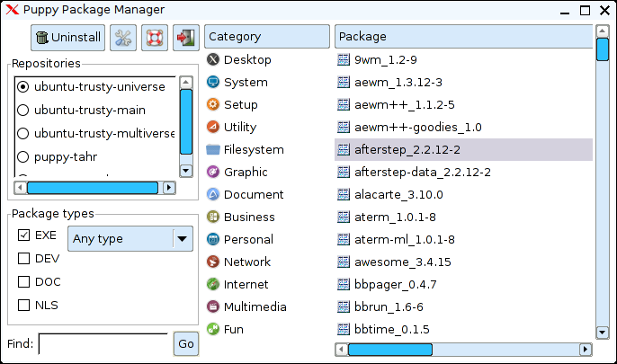Image resolution: width=617 pixels, height=364 pixels.
Task: Select the Setup category icon
Action: point(213,104)
